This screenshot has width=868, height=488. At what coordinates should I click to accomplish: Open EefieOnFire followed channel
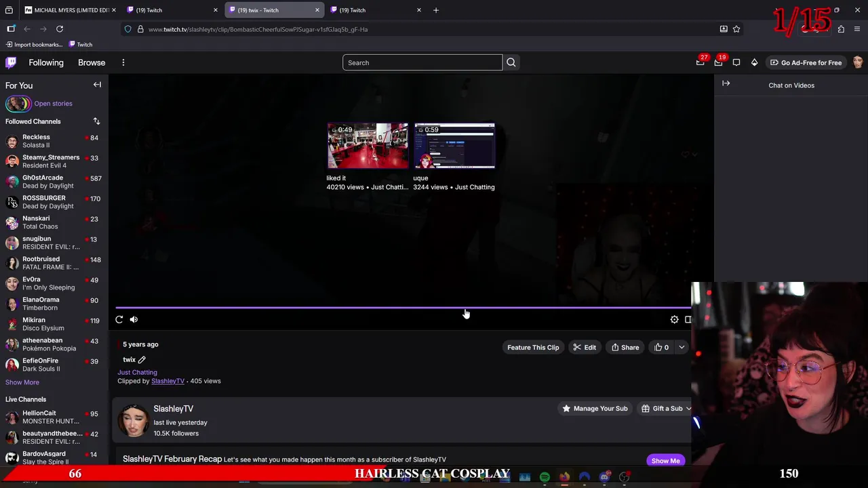pos(54,365)
